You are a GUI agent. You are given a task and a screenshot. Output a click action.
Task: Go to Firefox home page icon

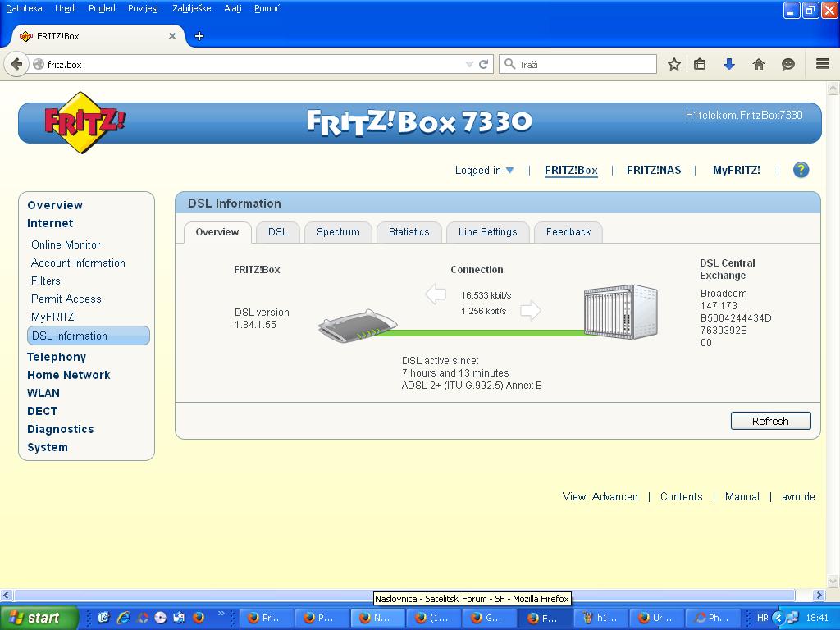point(759,64)
